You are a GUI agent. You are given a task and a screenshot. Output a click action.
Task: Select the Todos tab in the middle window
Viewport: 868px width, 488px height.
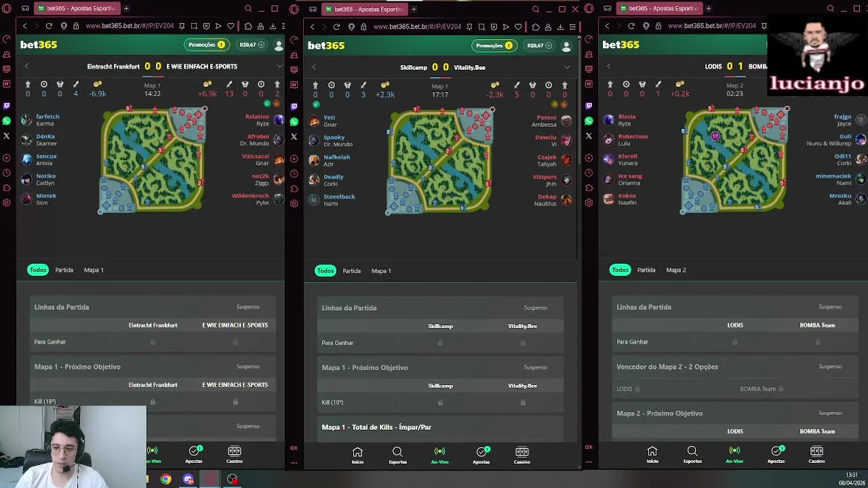click(325, 270)
